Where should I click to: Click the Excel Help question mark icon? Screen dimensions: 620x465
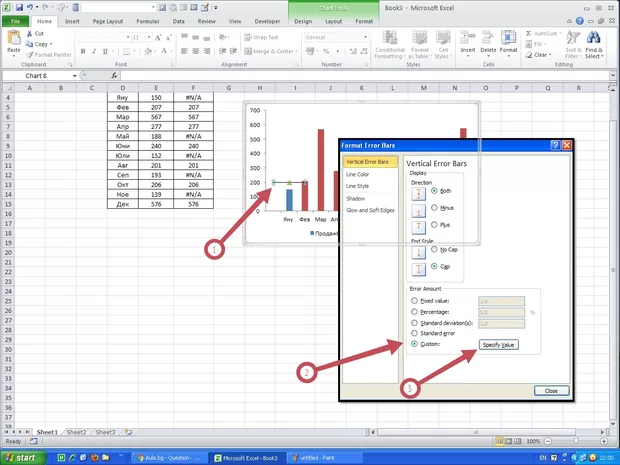pos(580,21)
